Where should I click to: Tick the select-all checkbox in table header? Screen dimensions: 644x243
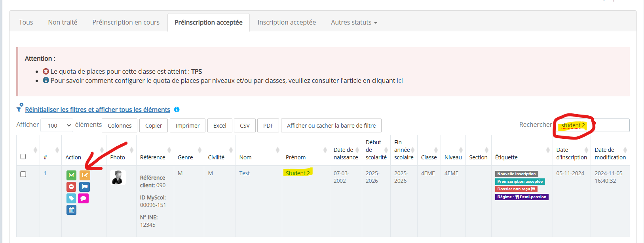(23, 157)
